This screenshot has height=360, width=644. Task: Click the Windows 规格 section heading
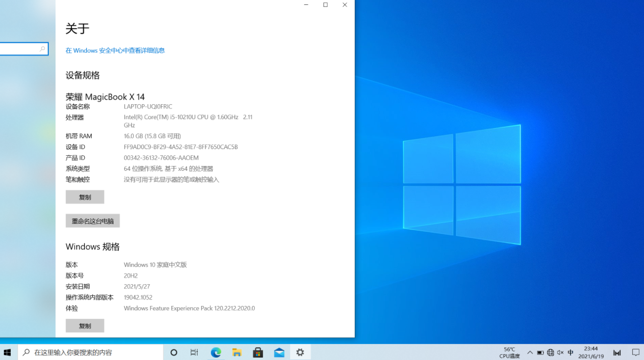coord(93,247)
